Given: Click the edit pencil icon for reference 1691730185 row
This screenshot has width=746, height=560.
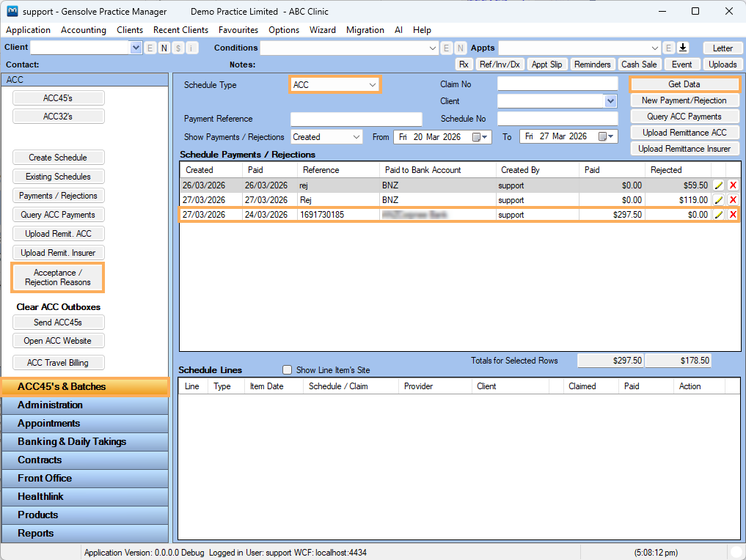Looking at the screenshot, I should coord(718,215).
